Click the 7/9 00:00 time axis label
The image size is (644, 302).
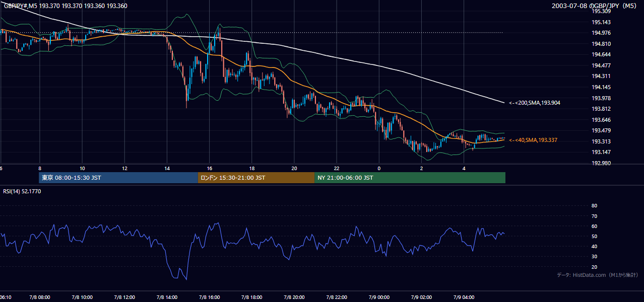378,297
